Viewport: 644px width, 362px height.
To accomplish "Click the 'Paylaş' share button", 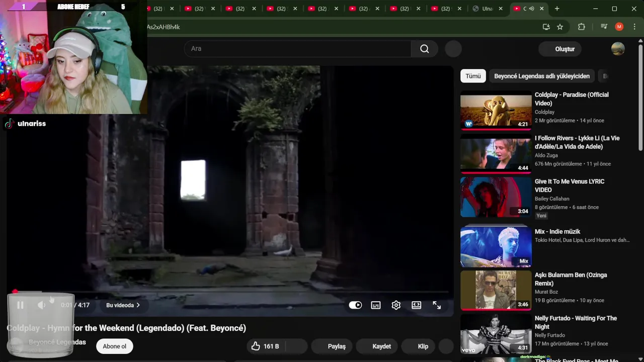I will point(332,346).
